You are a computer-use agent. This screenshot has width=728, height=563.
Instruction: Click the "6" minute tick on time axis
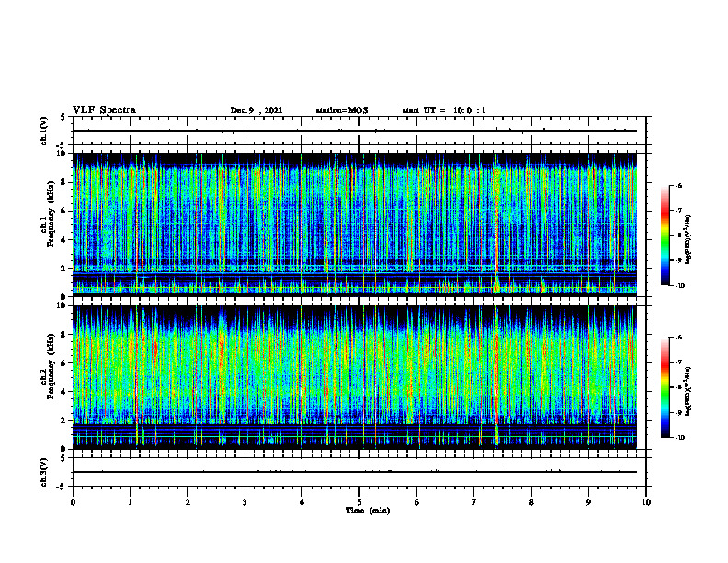coord(417,502)
